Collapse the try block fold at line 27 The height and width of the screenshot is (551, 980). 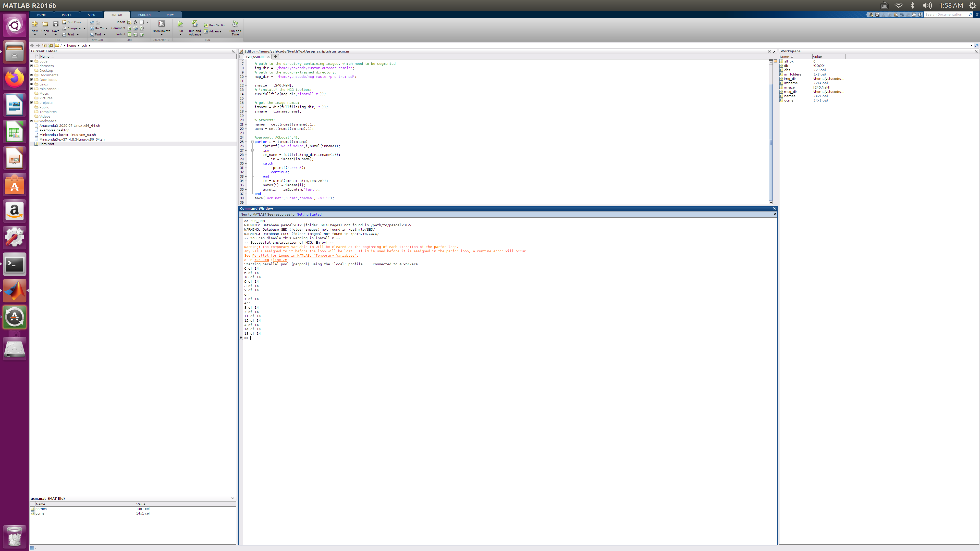coord(252,151)
